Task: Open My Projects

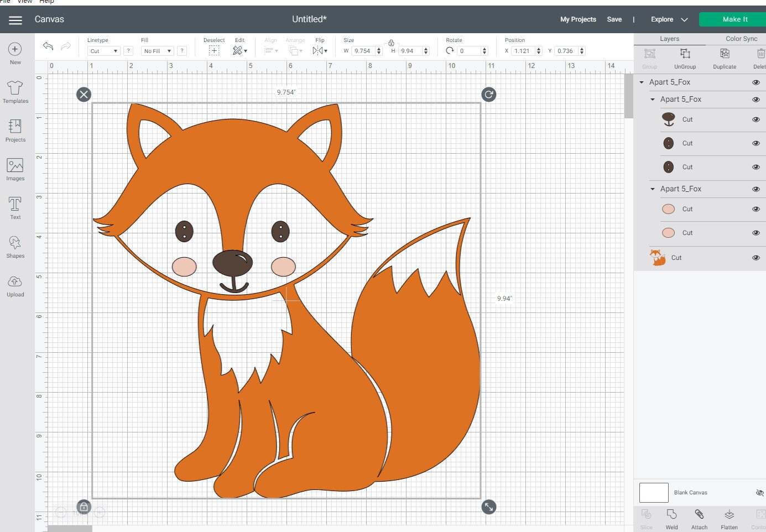Action: click(x=578, y=19)
